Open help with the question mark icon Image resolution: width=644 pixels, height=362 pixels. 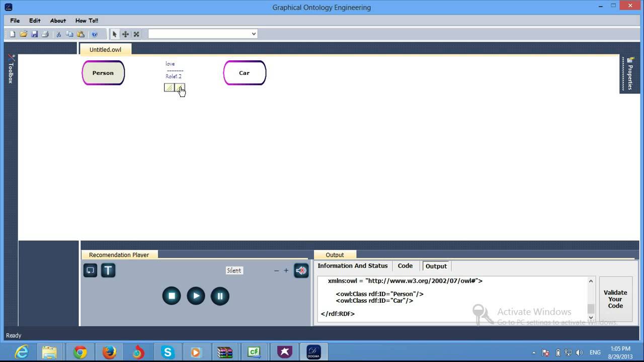94,34
